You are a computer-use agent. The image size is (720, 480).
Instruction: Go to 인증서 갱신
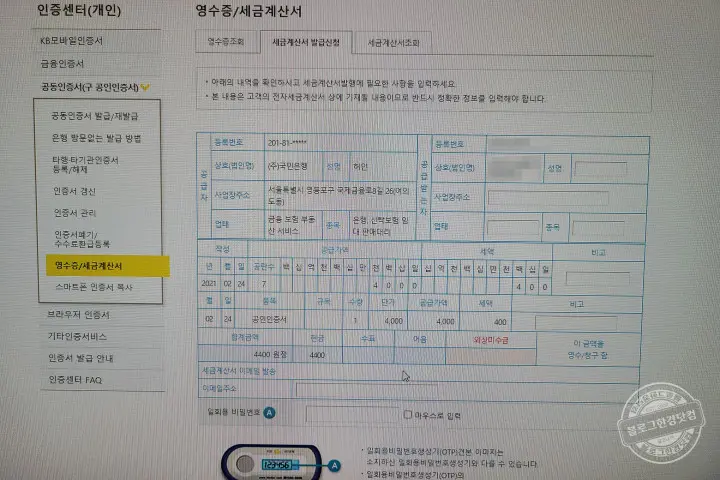point(74,191)
